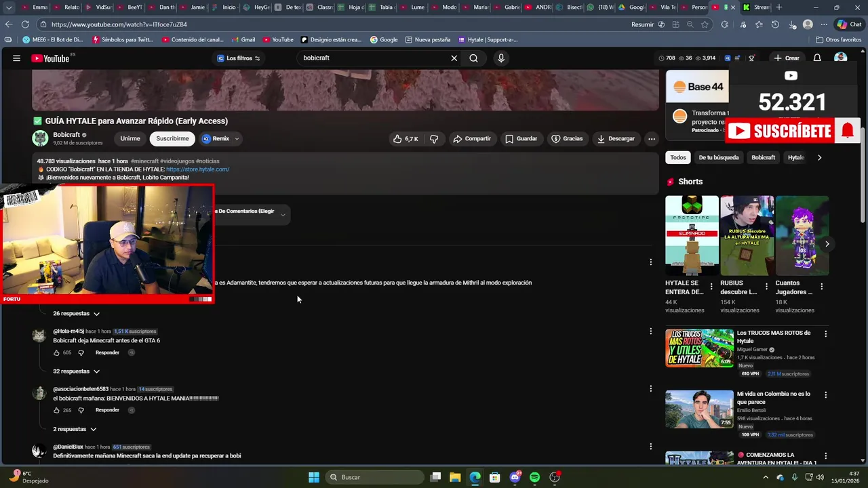Open more actions for the video
The width and height of the screenshot is (868, 488).
(651, 139)
